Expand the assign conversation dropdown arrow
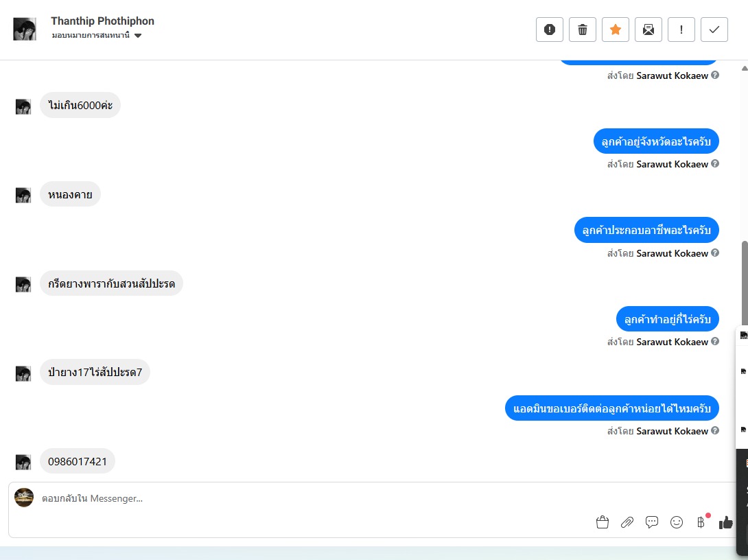 tap(138, 36)
